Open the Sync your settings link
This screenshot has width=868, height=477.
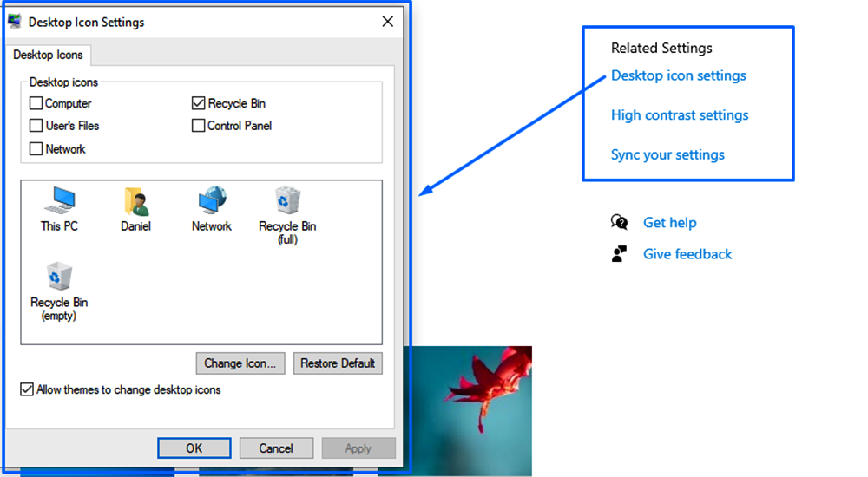667,155
